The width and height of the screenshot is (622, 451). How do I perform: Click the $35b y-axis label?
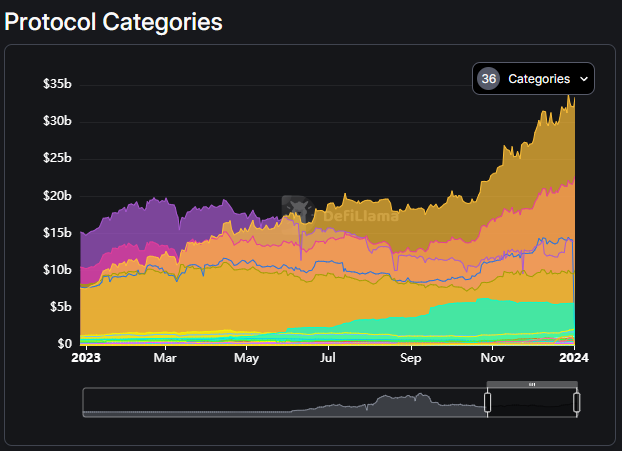point(57,84)
